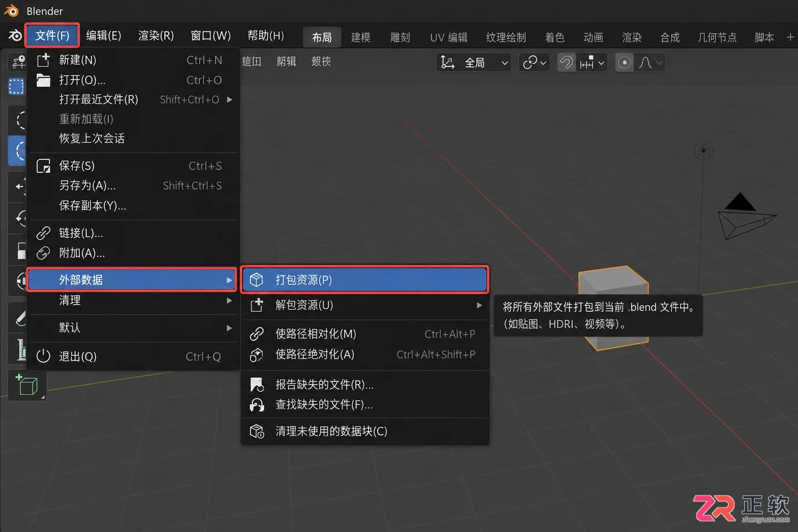Switch to the 纹理绘制 workspace tab
Viewport: 798px width, 532px height.
[x=506, y=37]
